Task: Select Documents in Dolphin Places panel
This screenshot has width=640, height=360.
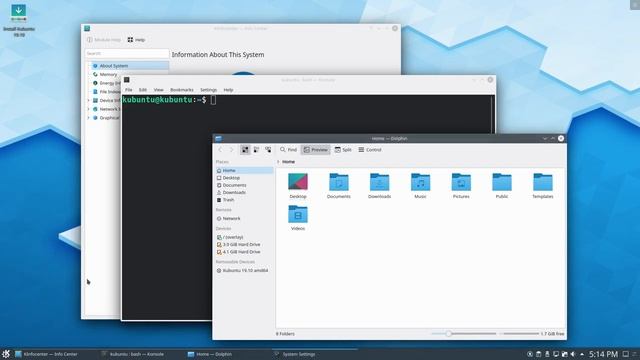Action: pyautogui.click(x=244, y=185)
